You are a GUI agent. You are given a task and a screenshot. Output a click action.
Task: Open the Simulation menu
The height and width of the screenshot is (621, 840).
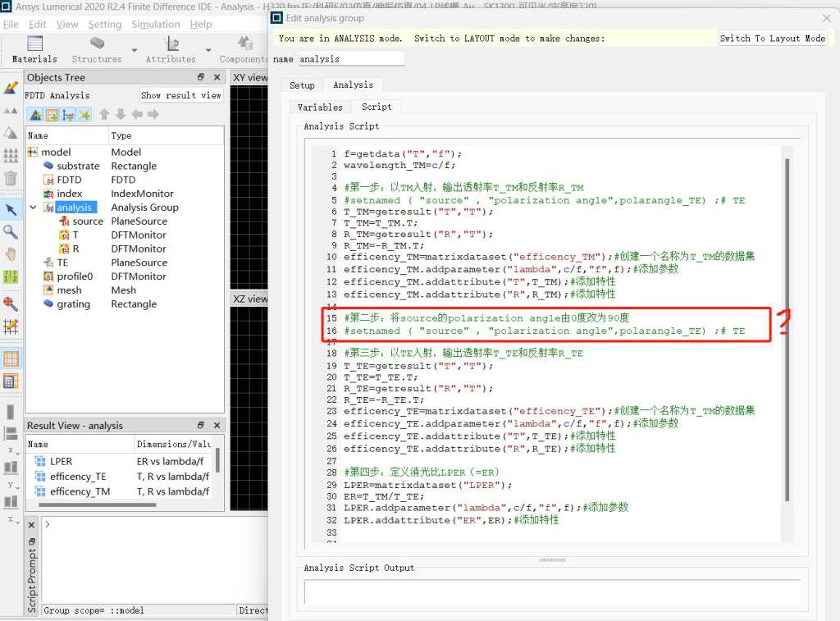157,25
